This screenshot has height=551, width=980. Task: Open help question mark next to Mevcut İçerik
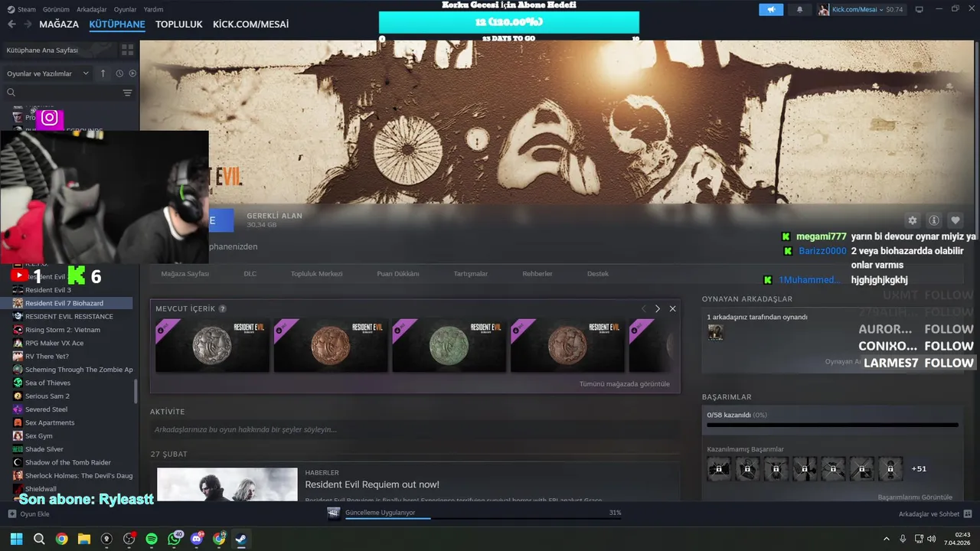click(x=223, y=309)
